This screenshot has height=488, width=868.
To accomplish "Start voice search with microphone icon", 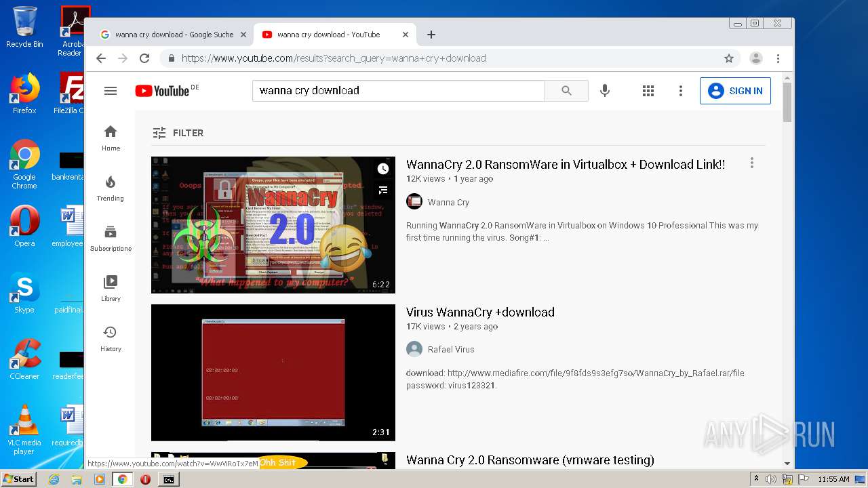I will coord(605,91).
